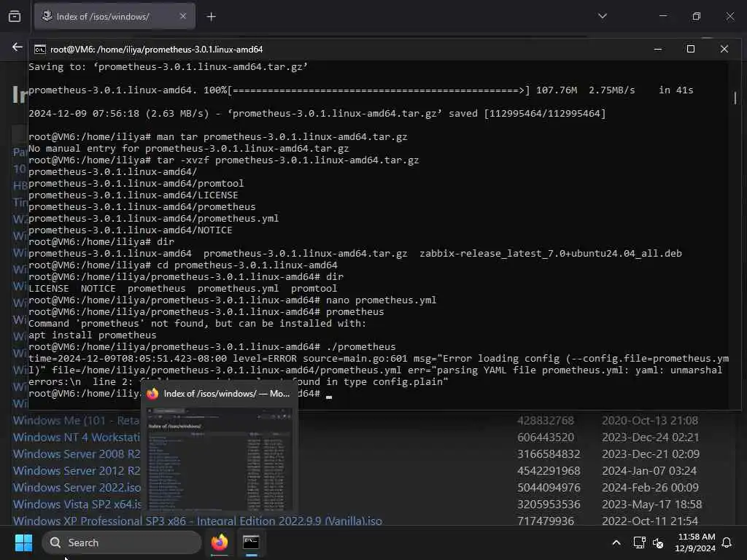Select the terminal icon in the taskbar
The height and width of the screenshot is (560, 747).
251,542
